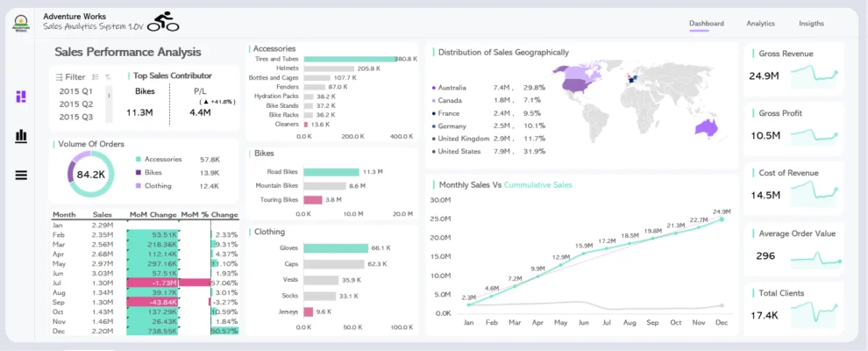Open the Insigths tab
Screen dimensions: 868x351
[811, 24]
